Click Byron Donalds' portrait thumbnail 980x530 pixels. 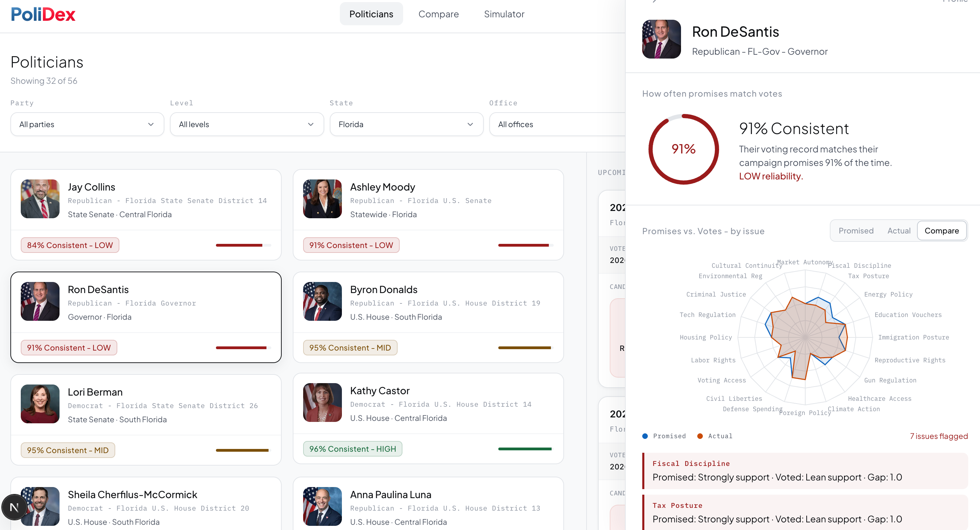[x=322, y=301]
